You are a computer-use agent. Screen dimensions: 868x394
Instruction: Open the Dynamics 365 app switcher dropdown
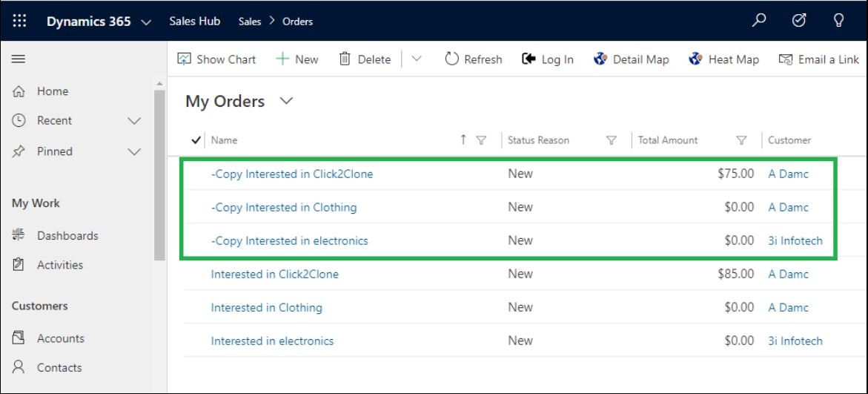[146, 22]
